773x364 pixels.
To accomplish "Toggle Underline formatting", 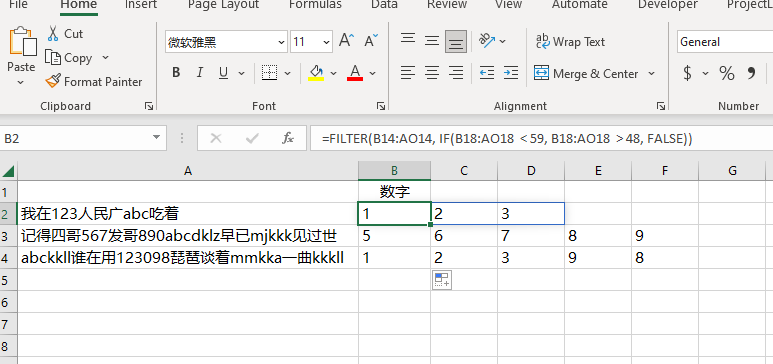I will (x=223, y=73).
